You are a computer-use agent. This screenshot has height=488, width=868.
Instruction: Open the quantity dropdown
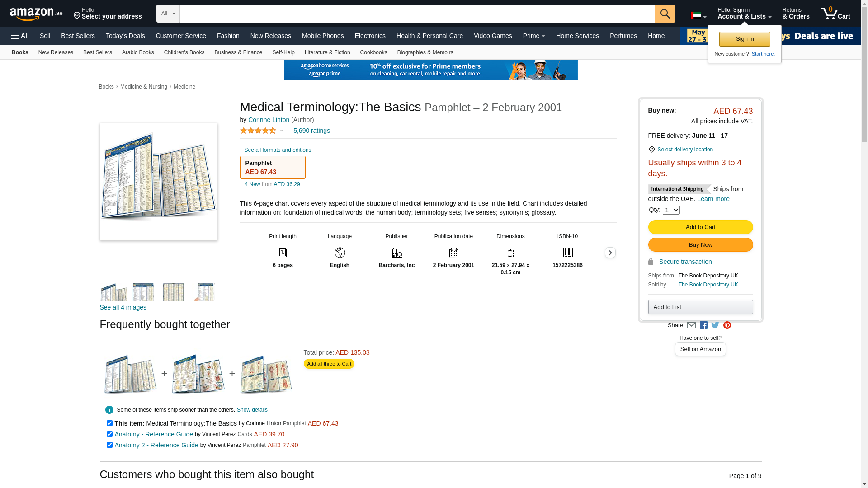tap(671, 210)
